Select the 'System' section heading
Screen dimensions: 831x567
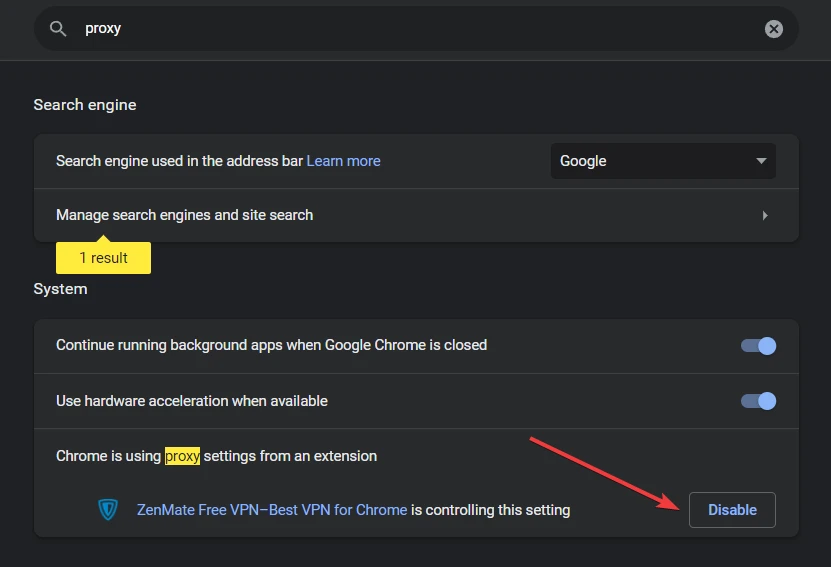pyautogui.click(x=60, y=289)
